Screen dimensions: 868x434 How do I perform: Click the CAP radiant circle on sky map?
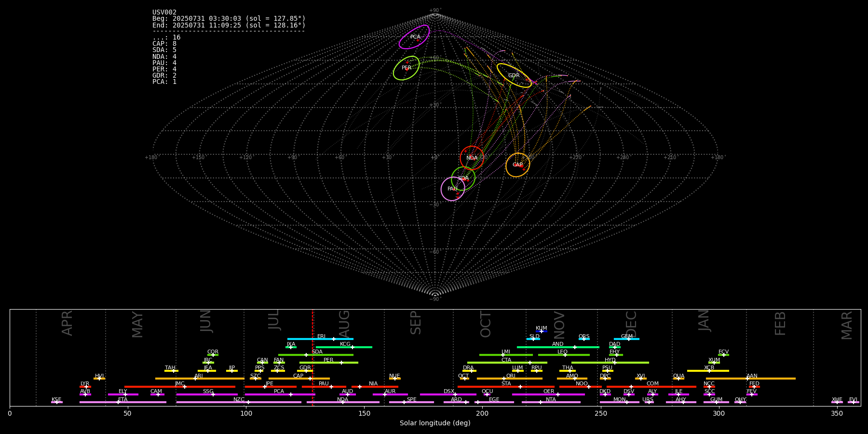518,165
